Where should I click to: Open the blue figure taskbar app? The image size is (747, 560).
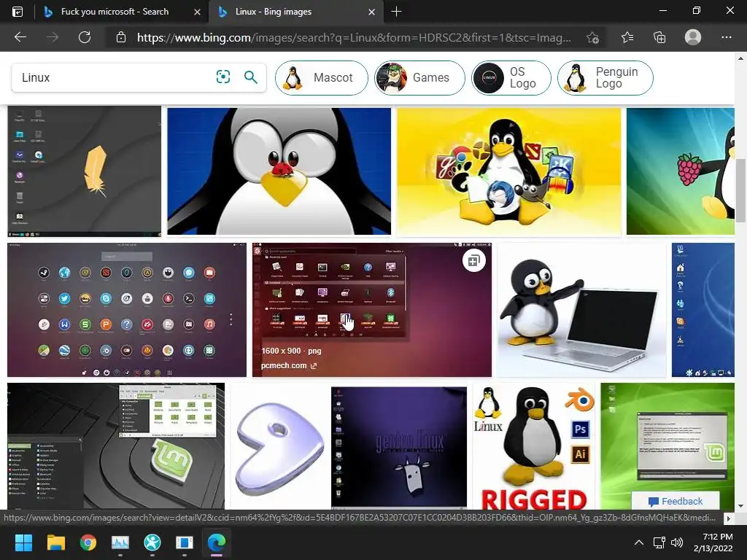(152, 542)
